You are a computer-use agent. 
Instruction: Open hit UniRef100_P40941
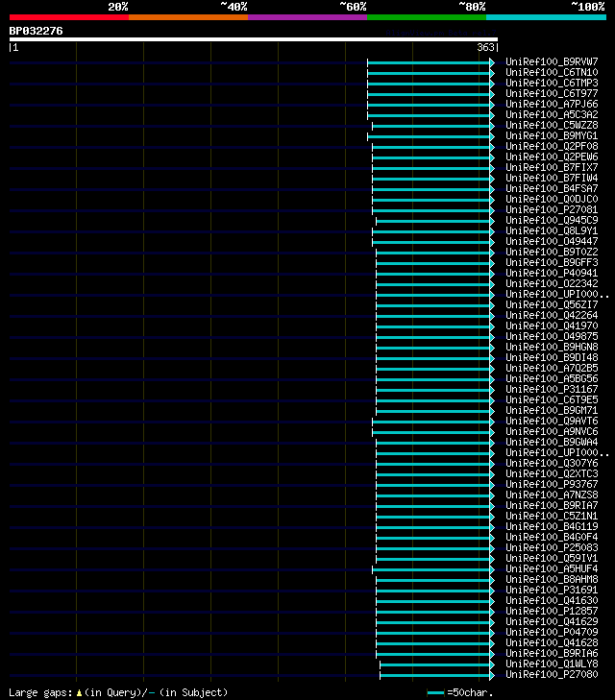click(x=552, y=274)
